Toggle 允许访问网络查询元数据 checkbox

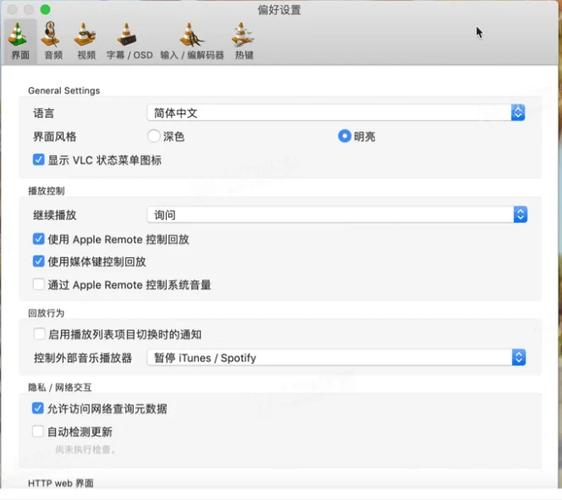38,408
